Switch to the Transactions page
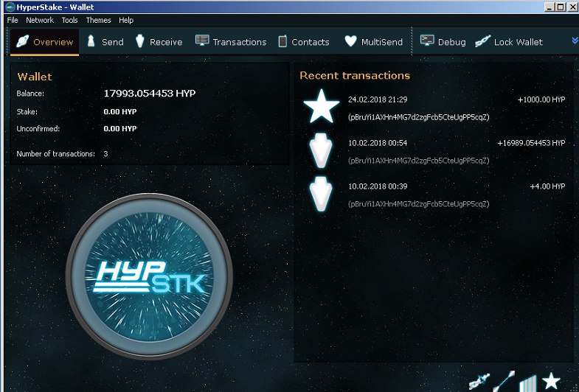This screenshot has height=392, width=579. point(231,42)
